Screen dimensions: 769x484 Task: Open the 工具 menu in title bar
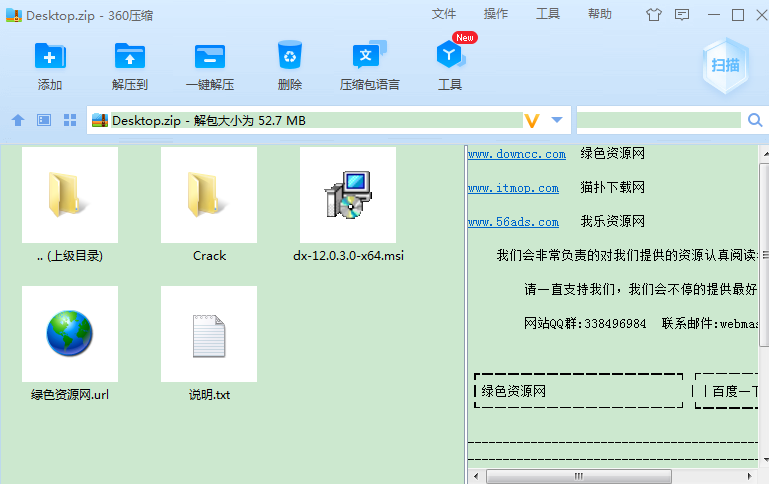548,14
